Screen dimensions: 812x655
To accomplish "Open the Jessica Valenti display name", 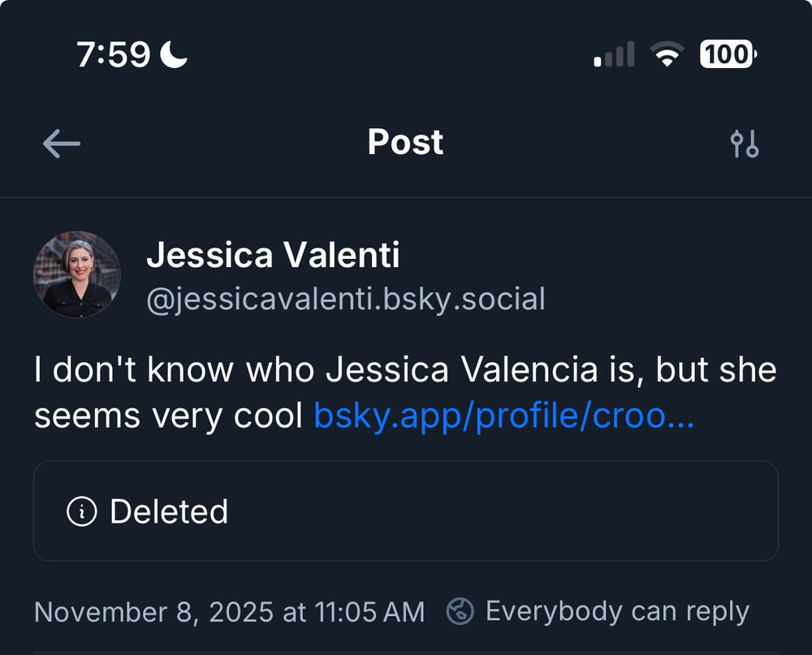I will [273, 256].
